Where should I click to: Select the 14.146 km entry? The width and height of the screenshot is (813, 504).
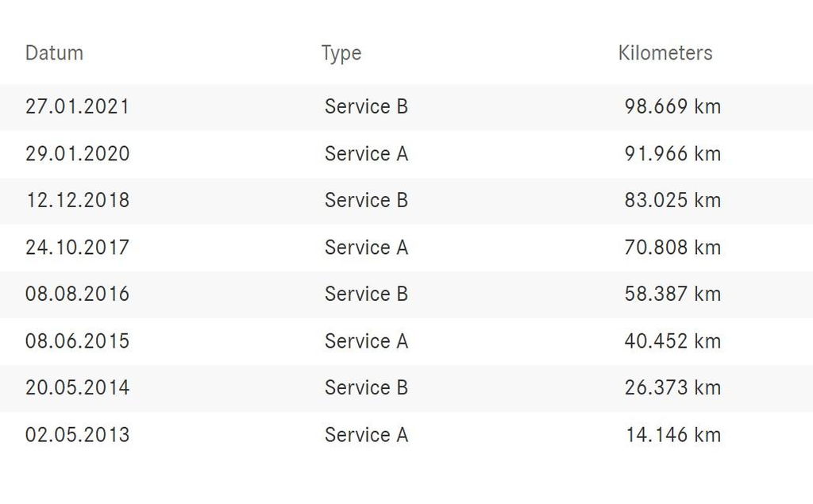pos(672,434)
